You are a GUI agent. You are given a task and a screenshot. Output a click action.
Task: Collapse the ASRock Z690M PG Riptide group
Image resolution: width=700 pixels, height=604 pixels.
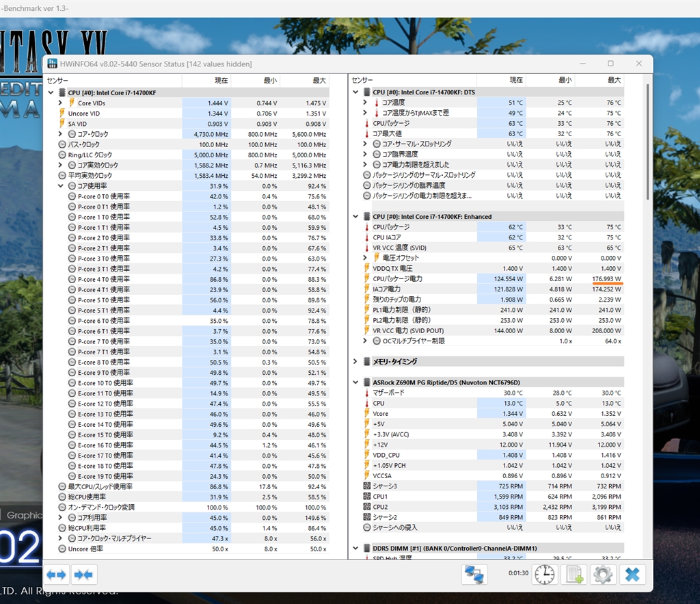pyautogui.click(x=355, y=382)
